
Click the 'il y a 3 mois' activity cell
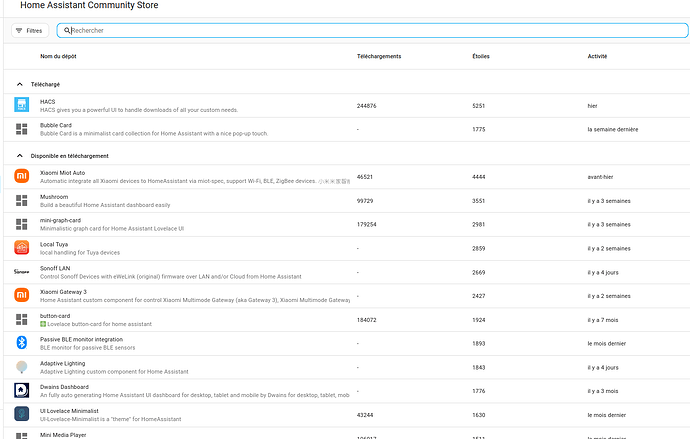(x=603, y=391)
